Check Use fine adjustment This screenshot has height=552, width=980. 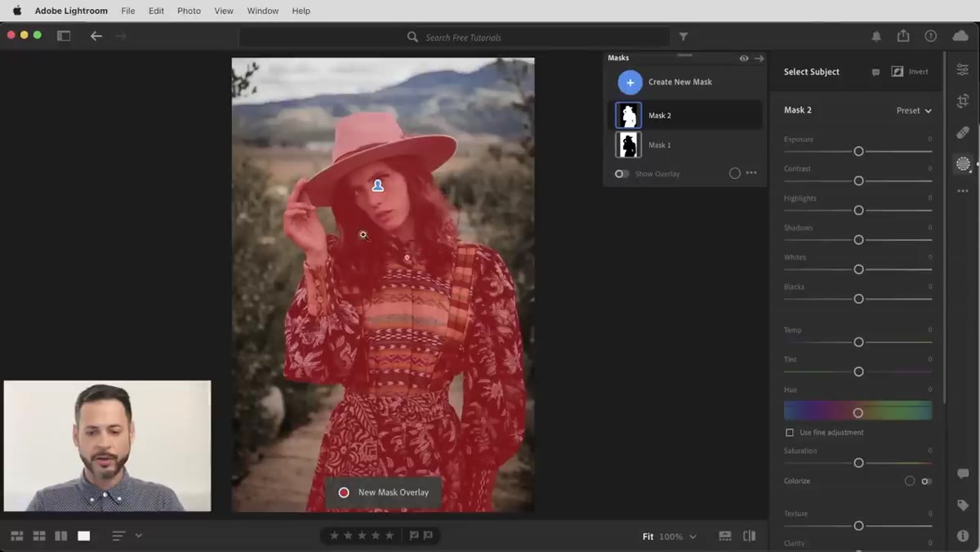(790, 433)
